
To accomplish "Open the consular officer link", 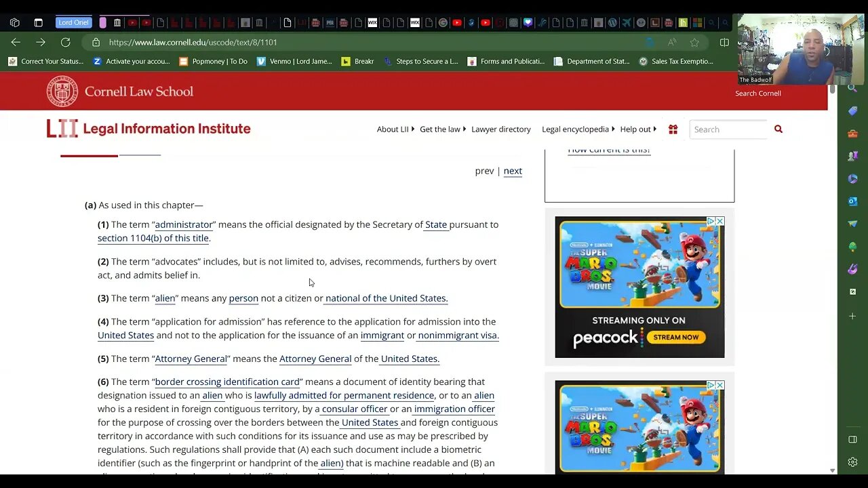I will point(354,409).
